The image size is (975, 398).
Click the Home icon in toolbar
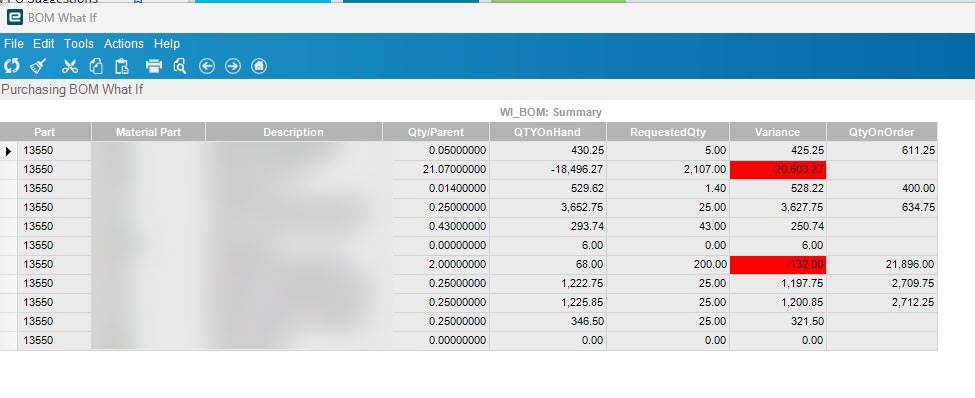click(259, 65)
